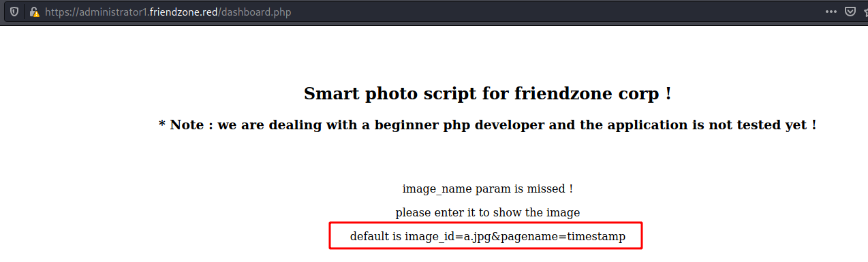Open page actions three-dots menu
Image resolution: width=868 pixels, height=262 pixels.
click(x=831, y=12)
